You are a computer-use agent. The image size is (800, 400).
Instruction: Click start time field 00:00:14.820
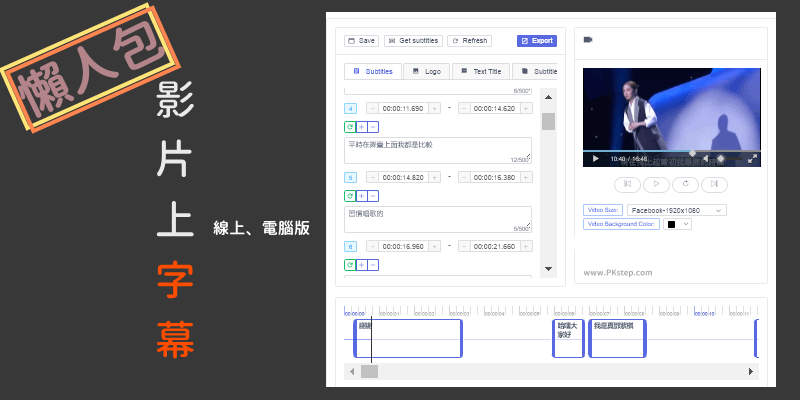pyautogui.click(x=404, y=177)
